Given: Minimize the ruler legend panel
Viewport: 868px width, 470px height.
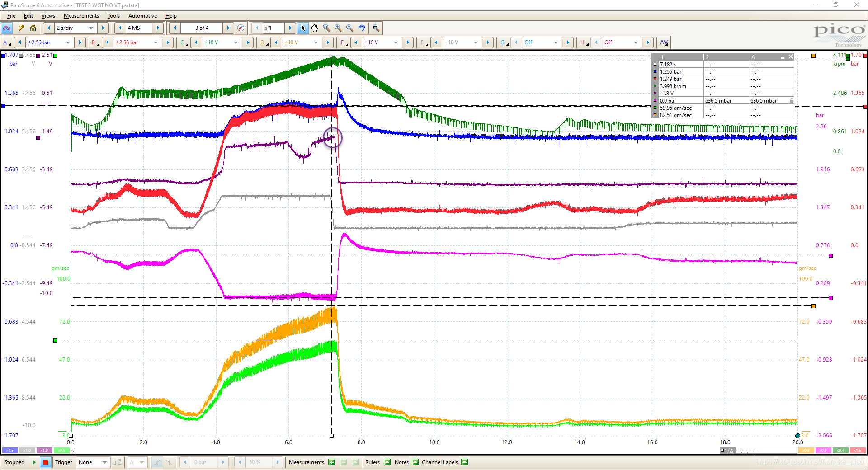Looking at the screenshot, I should coord(783,57).
